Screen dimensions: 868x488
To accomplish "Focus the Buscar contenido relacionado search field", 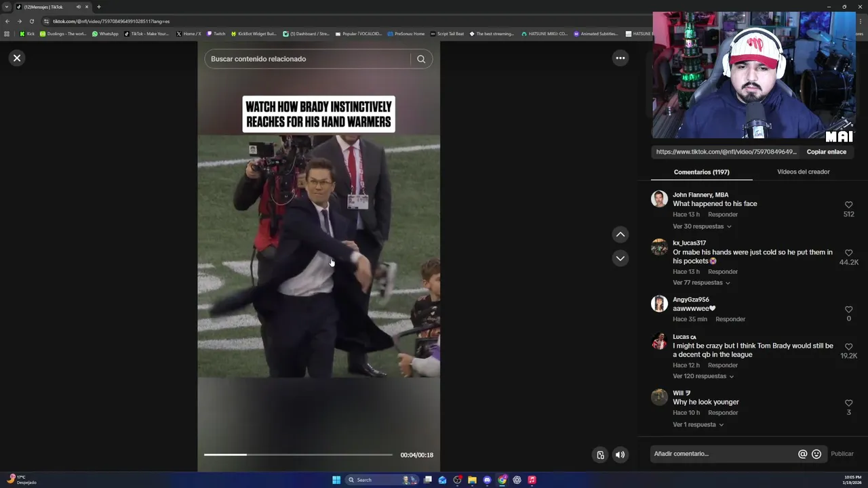I will tap(309, 59).
